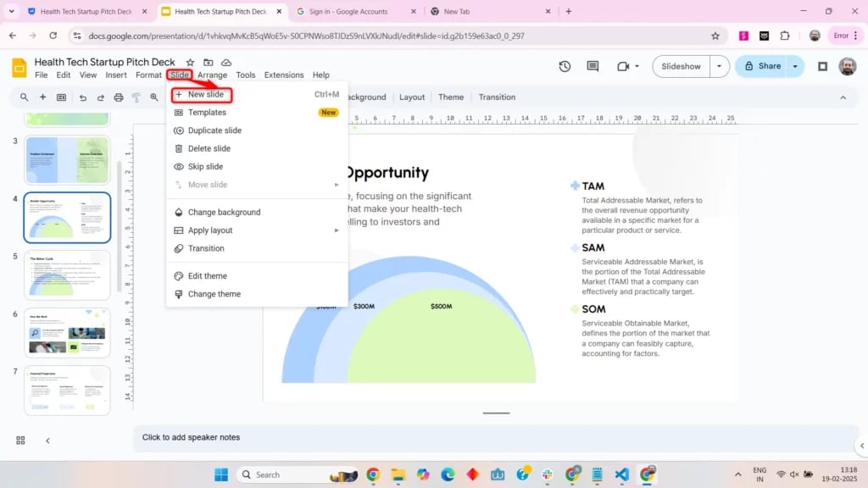Collapse the slide filmstrip panel

[48, 440]
